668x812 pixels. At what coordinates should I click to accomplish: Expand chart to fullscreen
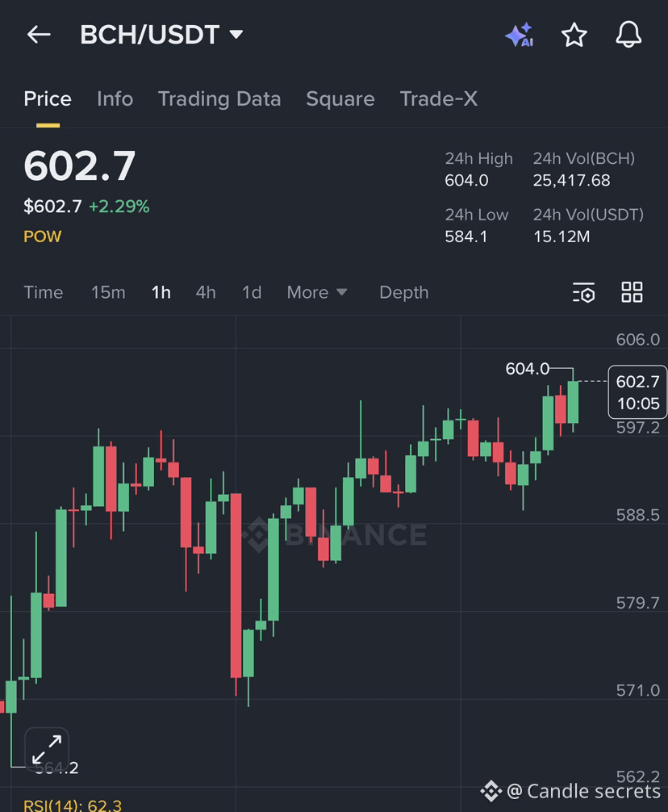coord(47,749)
